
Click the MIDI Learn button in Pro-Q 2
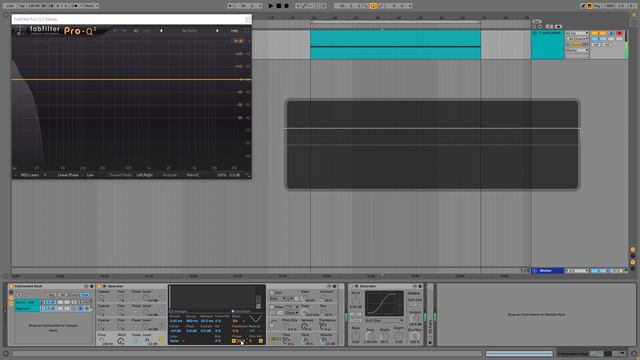point(30,175)
